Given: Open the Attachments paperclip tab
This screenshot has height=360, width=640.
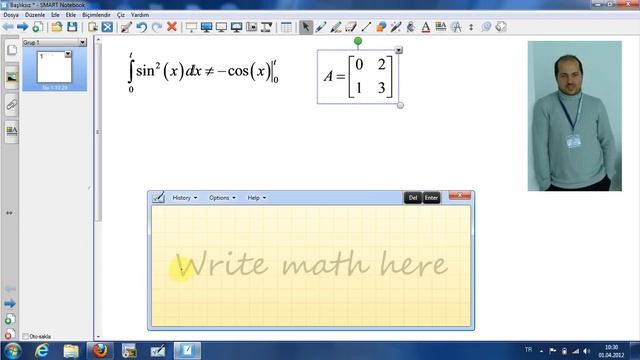Looking at the screenshot, I should [11, 105].
